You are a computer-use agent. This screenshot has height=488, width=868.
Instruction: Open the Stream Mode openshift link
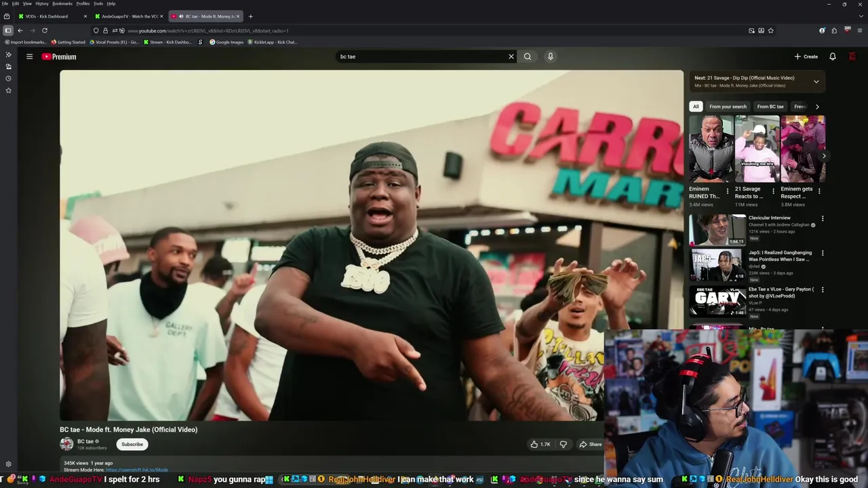tap(137, 470)
